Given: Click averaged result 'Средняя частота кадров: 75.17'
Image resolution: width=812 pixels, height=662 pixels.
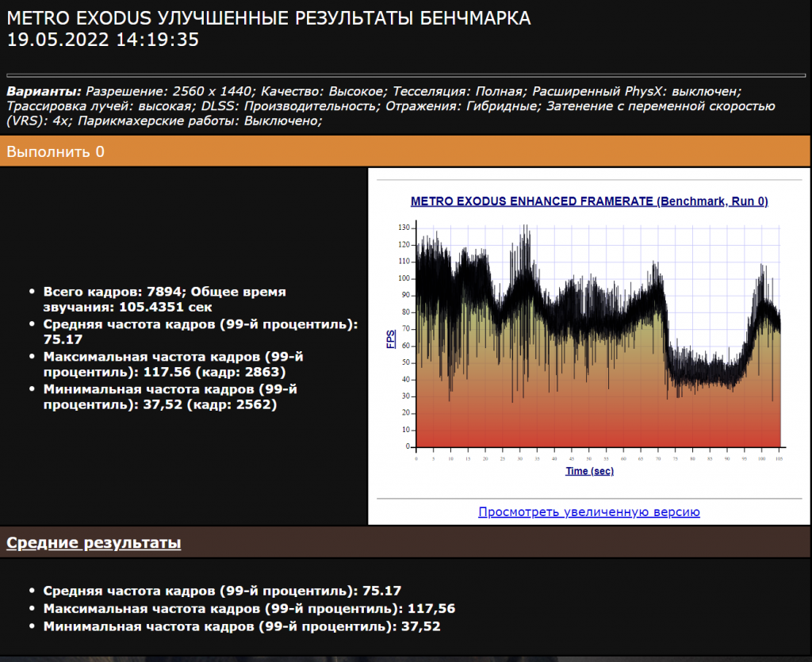Looking at the screenshot, I should pyautogui.click(x=222, y=591).
